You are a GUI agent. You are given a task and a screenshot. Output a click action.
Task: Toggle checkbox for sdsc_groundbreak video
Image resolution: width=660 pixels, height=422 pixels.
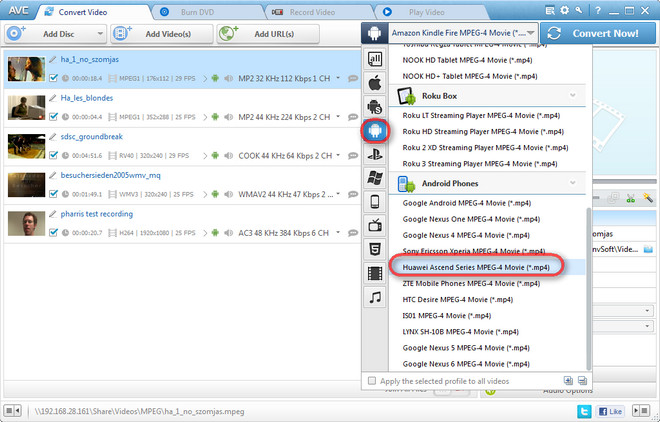click(53, 155)
